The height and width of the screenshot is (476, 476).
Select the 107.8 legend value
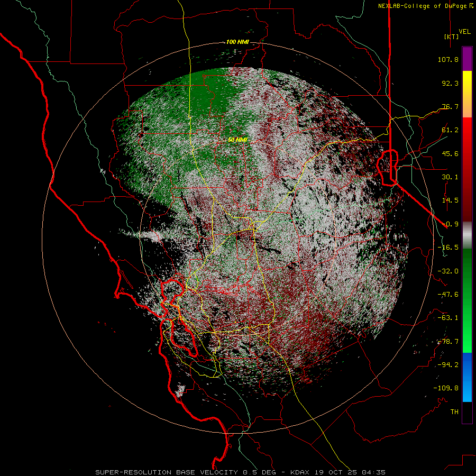[x=448, y=59]
